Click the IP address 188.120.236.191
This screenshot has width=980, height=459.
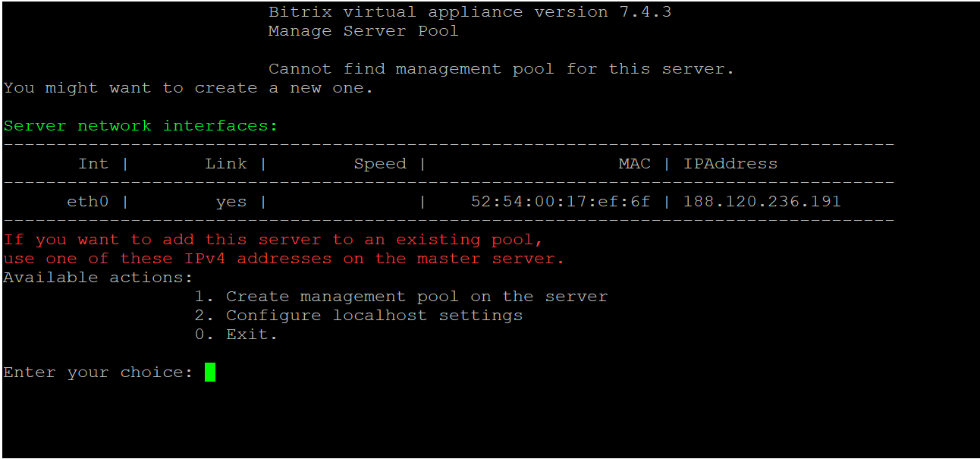point(762,202)
